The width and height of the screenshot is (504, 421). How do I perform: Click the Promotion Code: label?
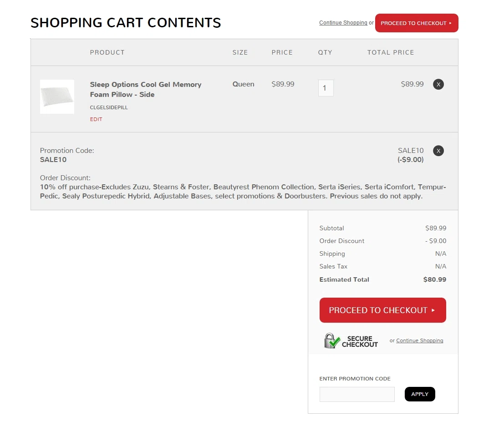[x=67, y=151]
